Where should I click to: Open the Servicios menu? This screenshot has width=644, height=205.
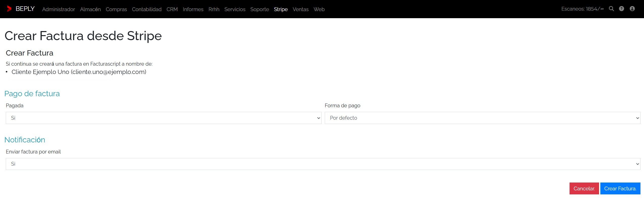pyautogui.click(x=235, y=9)
